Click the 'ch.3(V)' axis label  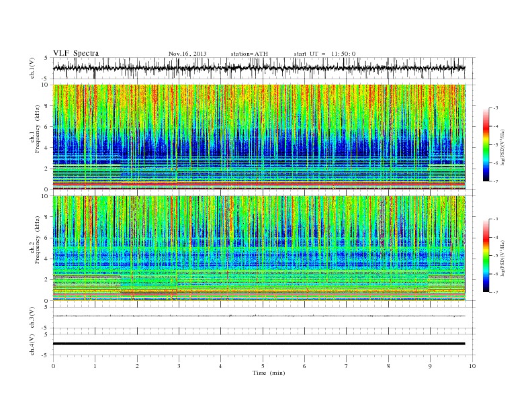tap(32, 318)
